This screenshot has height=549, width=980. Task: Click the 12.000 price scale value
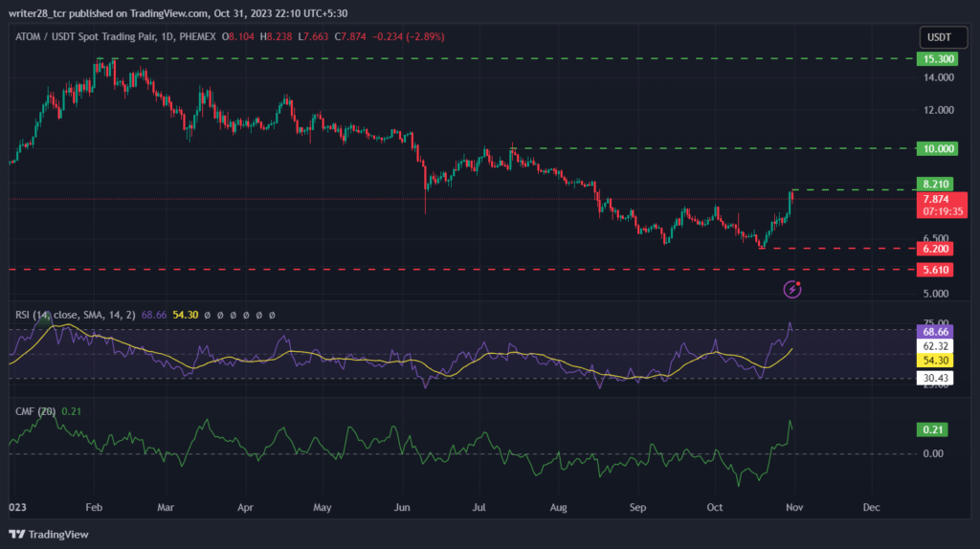[x=939, y=110]
